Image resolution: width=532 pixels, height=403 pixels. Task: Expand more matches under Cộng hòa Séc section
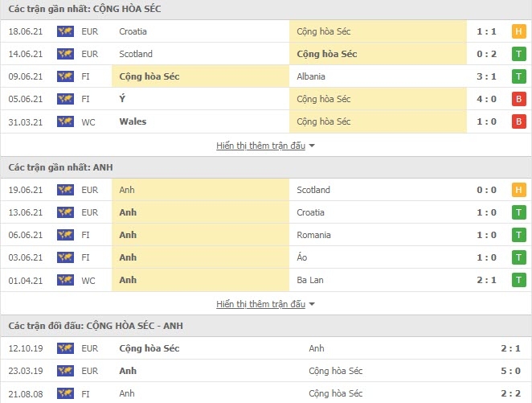(260, 146)
